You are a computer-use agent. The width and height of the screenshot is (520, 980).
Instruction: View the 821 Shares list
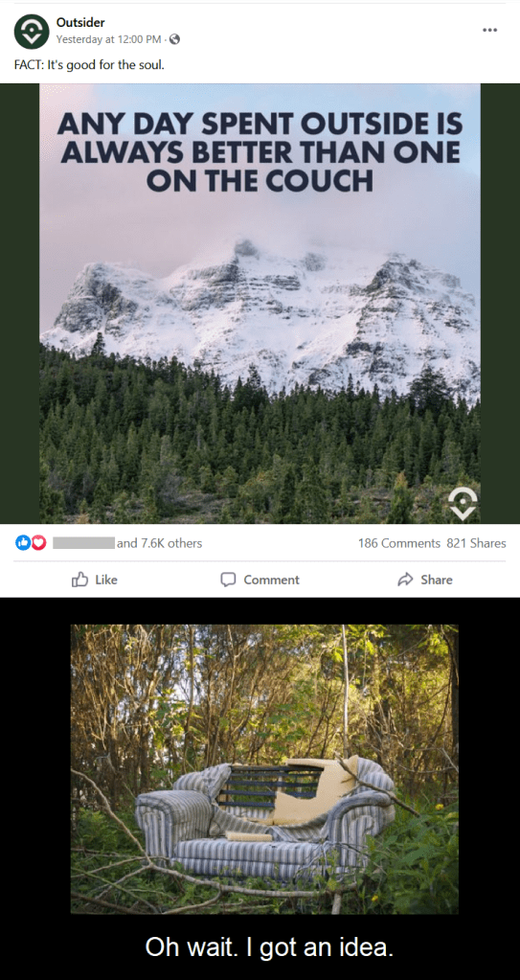point(476,543)
